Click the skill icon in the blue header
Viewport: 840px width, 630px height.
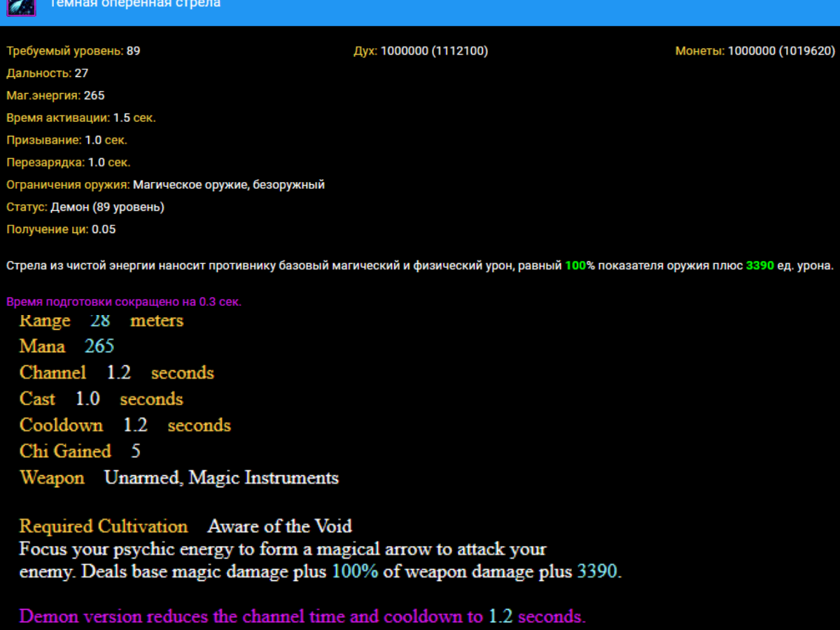point(21,6)
